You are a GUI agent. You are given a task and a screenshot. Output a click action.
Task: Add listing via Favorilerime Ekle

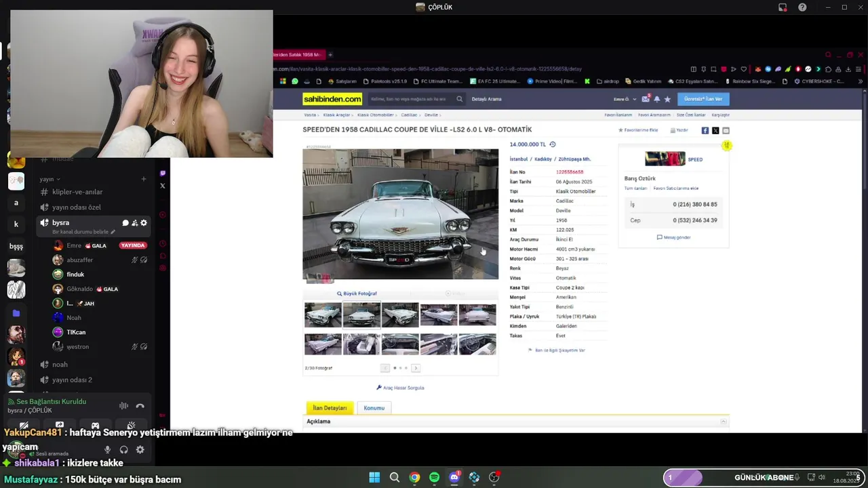[x=638, y=130]
